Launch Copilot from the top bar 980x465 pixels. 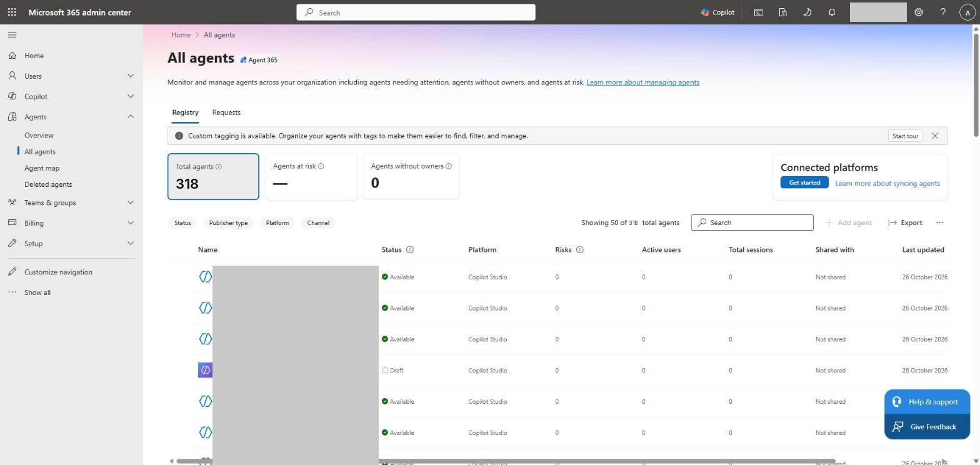pos(717,12)
